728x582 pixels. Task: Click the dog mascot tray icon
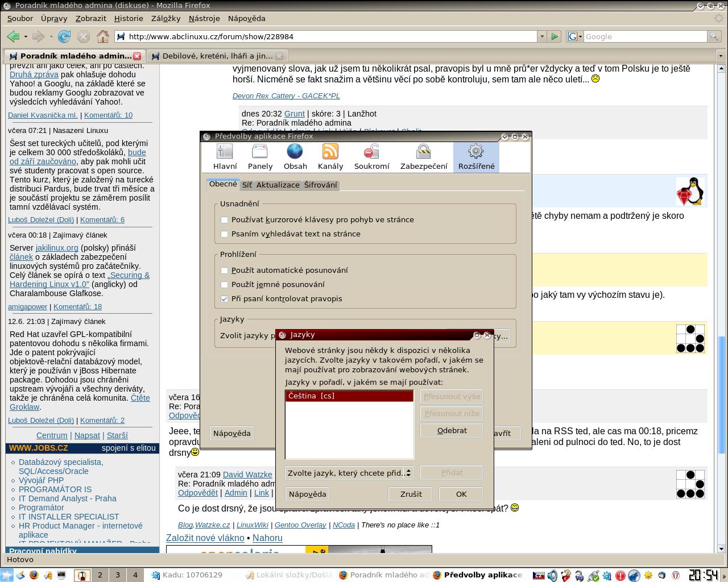point(566,575)
